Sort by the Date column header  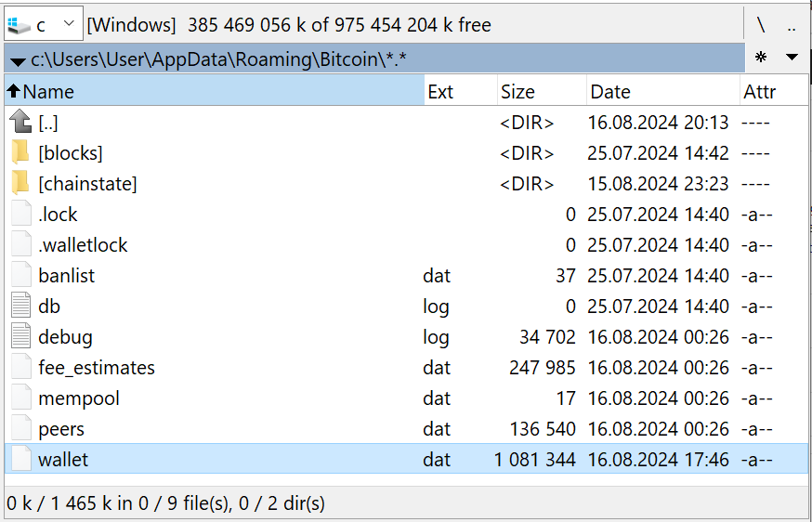[662, 91]
